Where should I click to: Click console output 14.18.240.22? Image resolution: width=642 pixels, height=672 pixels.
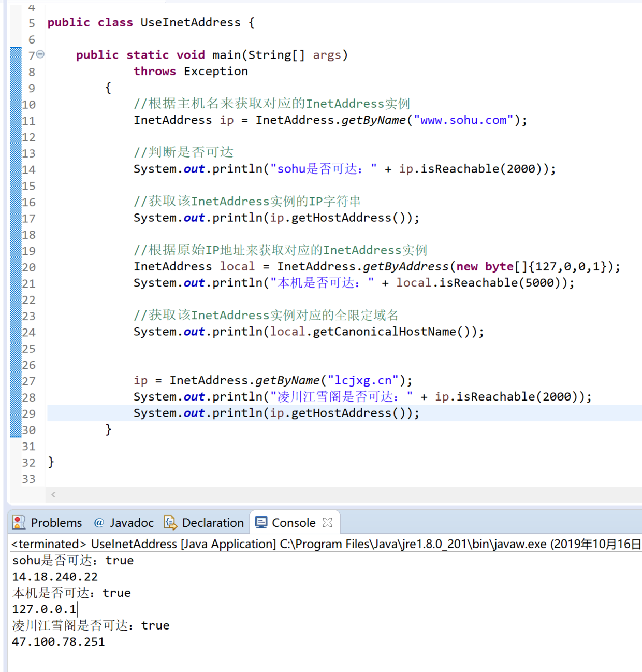[x=55, y=577]
